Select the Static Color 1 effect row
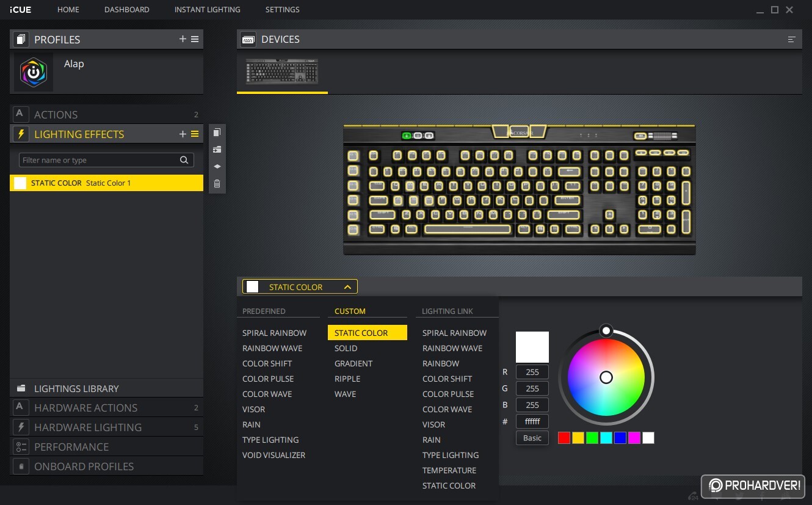The height and width of the screenshot is (505, 812). pos(106,183)
